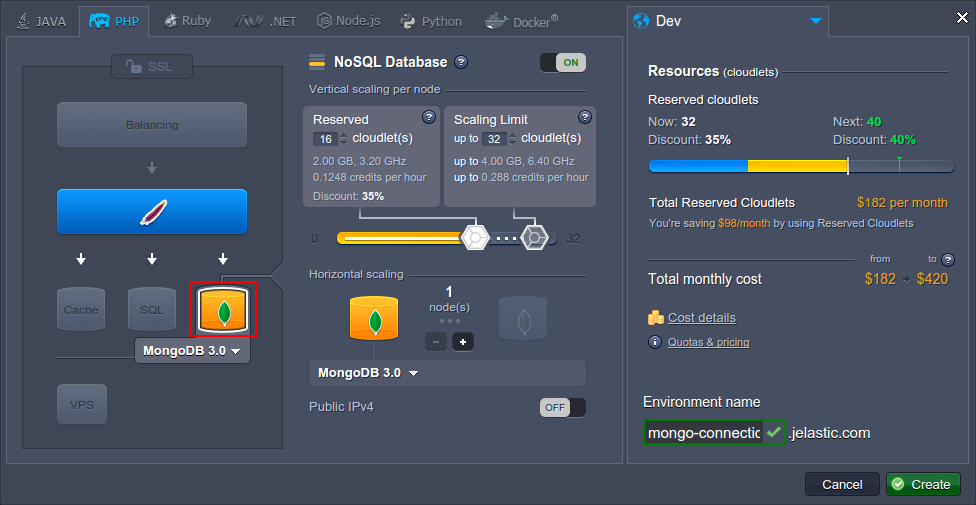This screenshot has height=505, width=976.
Task: Open the Docker tab
Action: click(x=521, y=22)
